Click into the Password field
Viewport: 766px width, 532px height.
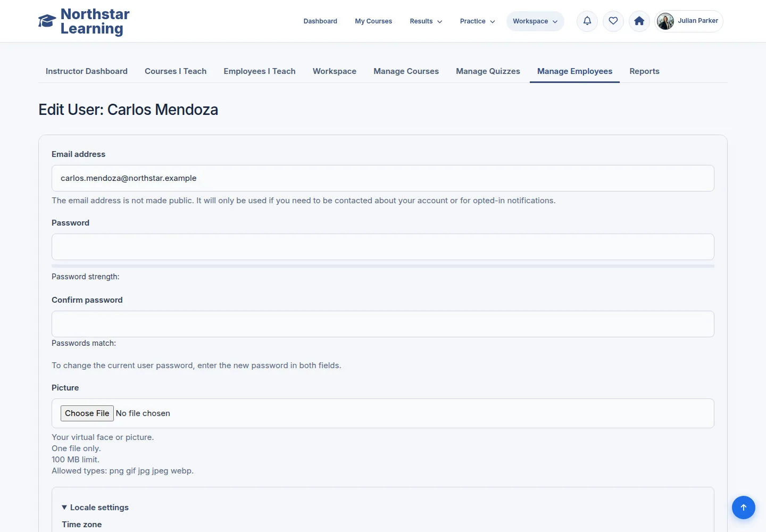(x=383, y=247)
